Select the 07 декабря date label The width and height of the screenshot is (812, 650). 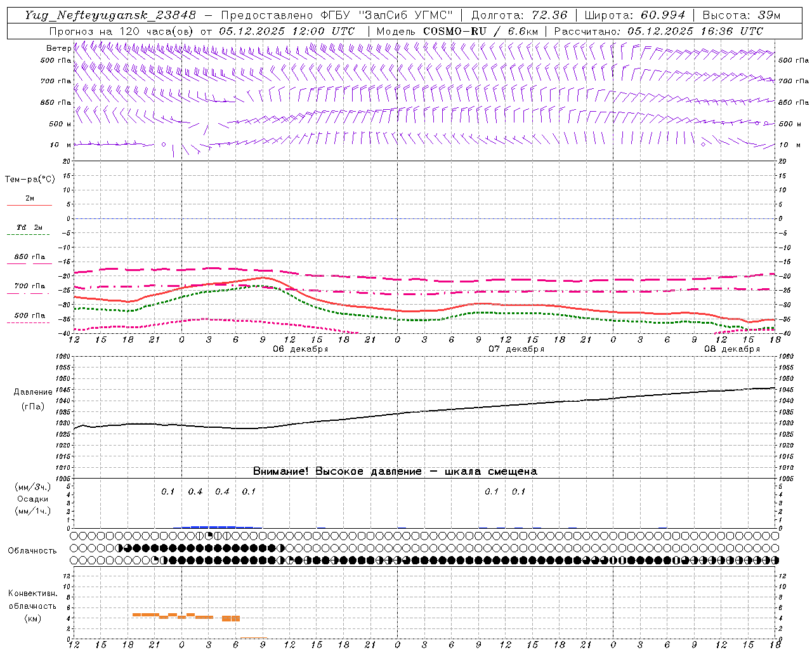point(516,349)
